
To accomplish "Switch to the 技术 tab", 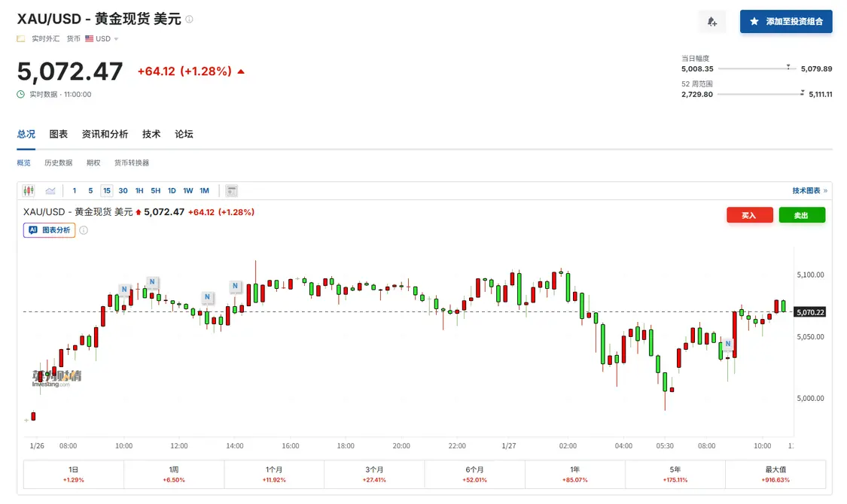I will (x=151, y=134).
